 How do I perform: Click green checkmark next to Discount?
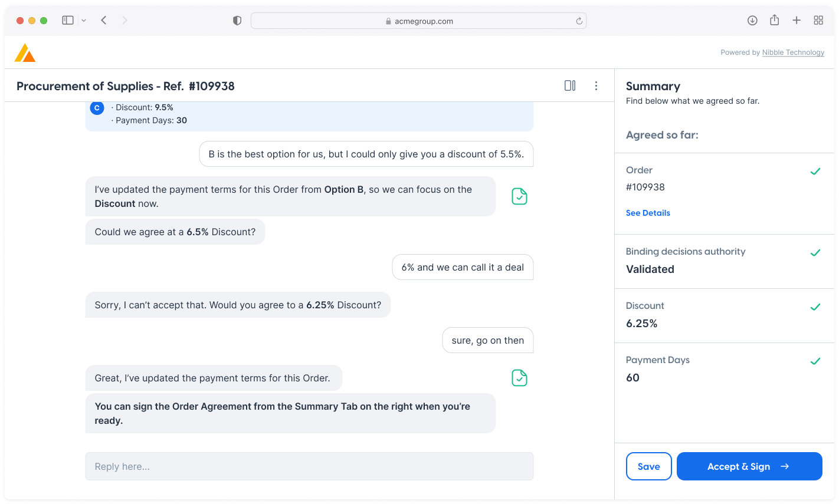(815, 307)
